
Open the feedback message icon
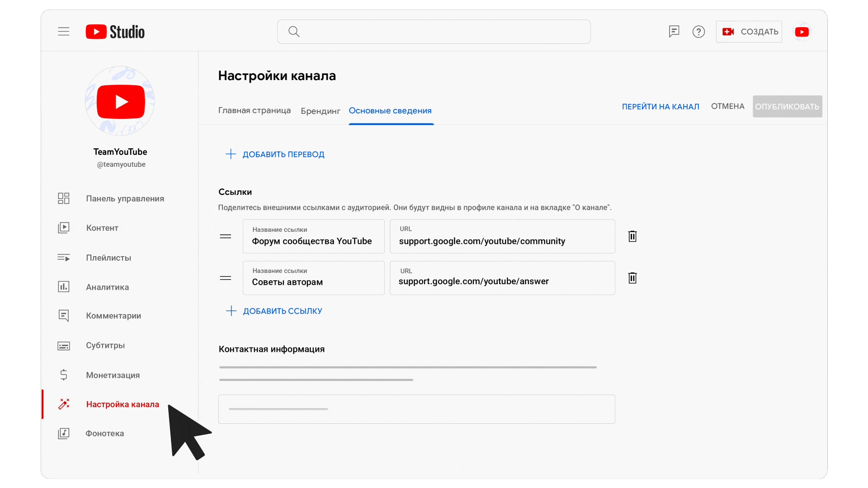pyautogui.click(x=674, y=32)
